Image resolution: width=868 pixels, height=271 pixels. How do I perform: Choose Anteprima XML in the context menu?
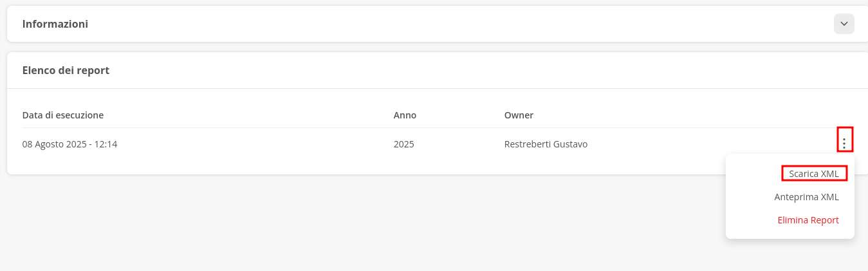click(806, 197)
